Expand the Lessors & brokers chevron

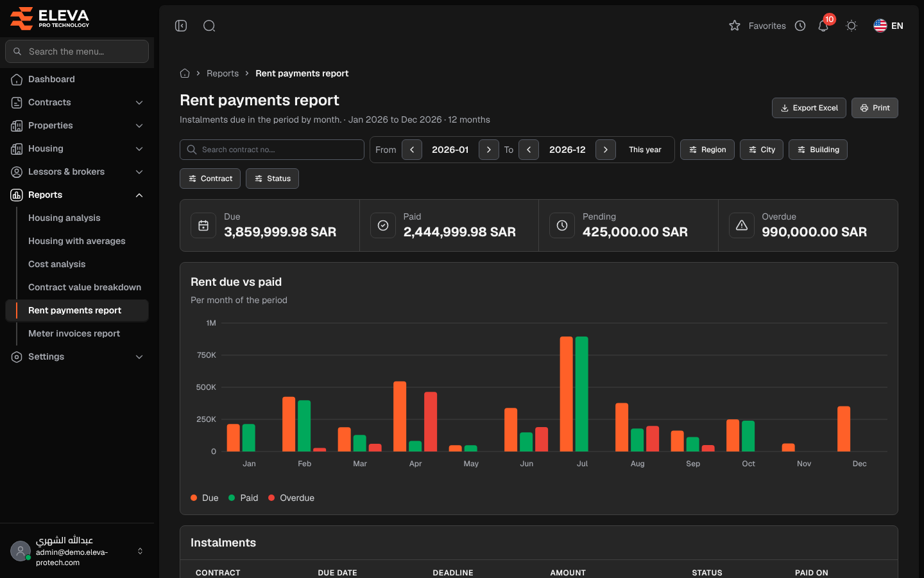[x=139, y=172]
